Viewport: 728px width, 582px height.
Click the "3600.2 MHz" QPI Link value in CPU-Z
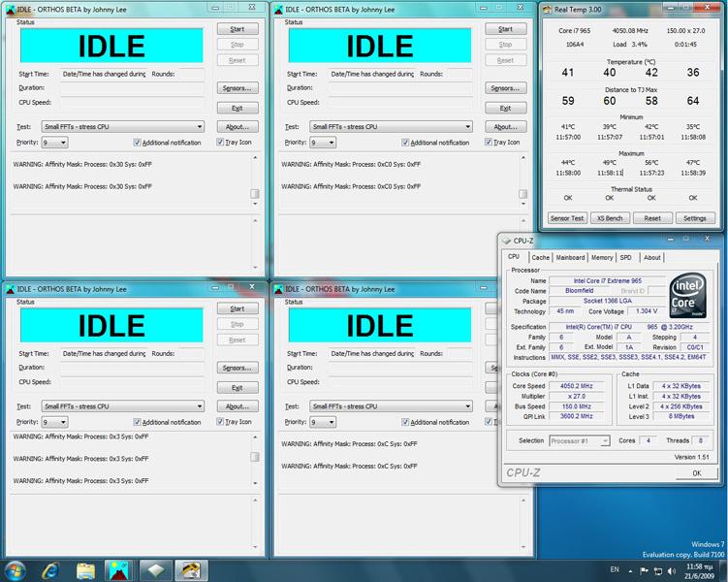577,417
